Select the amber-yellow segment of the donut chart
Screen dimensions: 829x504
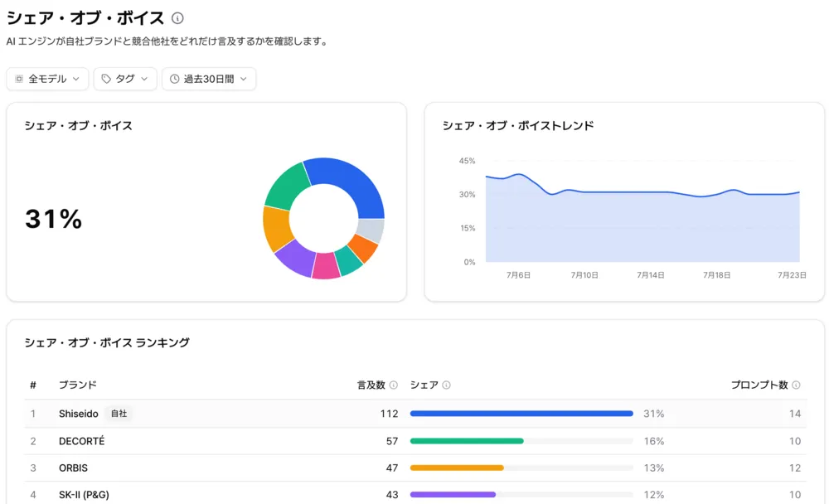pos(277,228)
